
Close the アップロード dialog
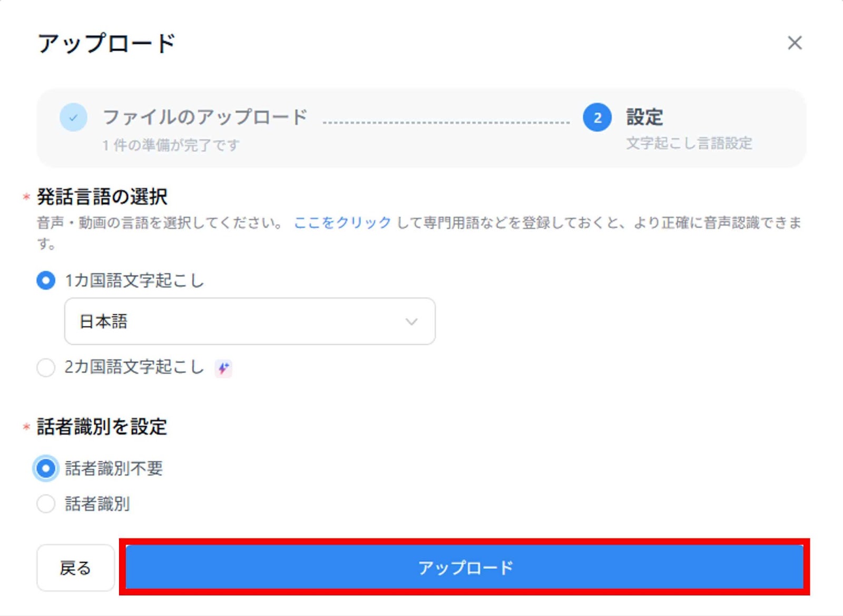click(x=796, y=44)
